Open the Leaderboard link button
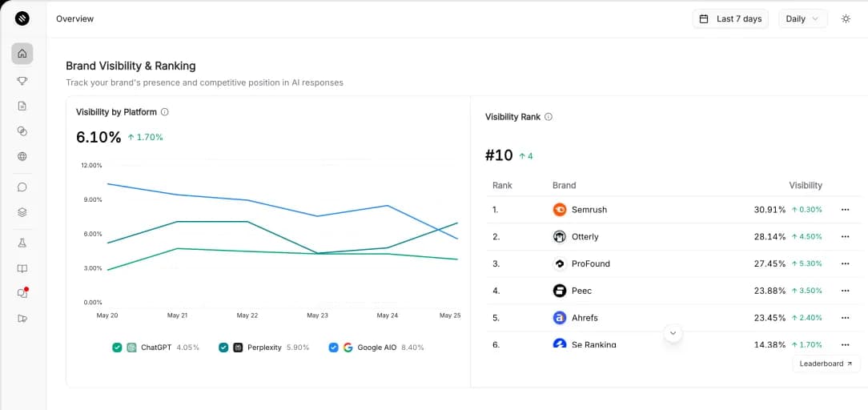Screen dimensions: 868x410 pos(826,364)
